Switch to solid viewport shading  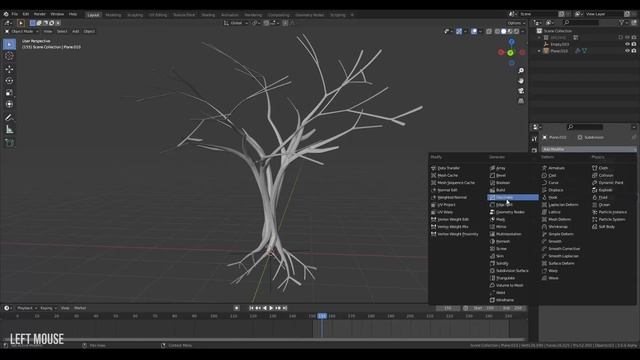tap(504, 31)
